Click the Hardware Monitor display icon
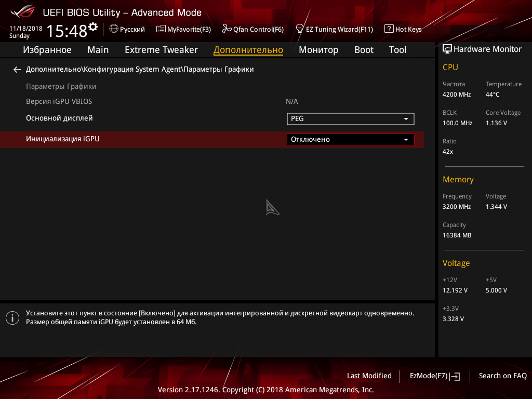Screen dimensions: 532x399 447,49
